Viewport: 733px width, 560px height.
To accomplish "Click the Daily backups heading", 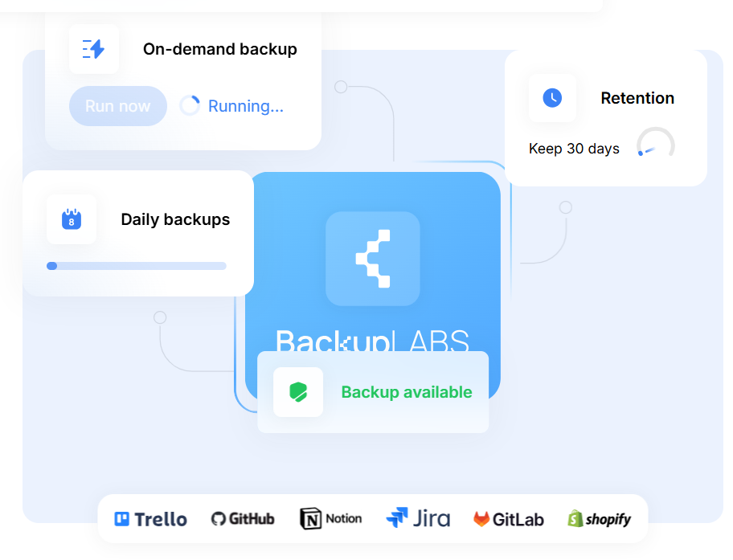I will [175, 219].
